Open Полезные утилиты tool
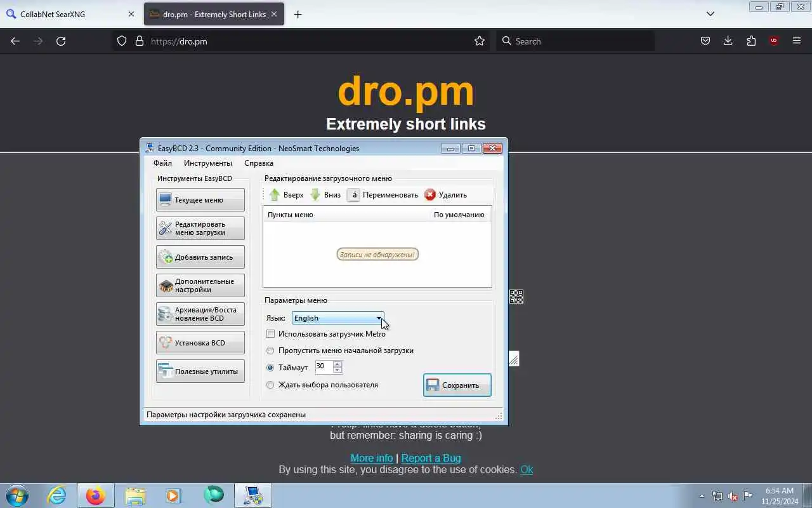Image resolution: width=812 pixels, height=508 pixels. pos(200,371)
